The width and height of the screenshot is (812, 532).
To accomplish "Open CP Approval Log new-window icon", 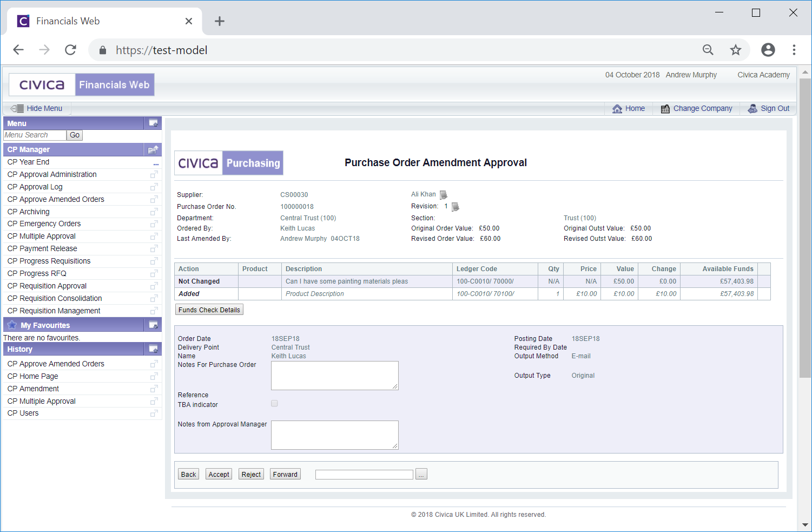I will (154, 187).
